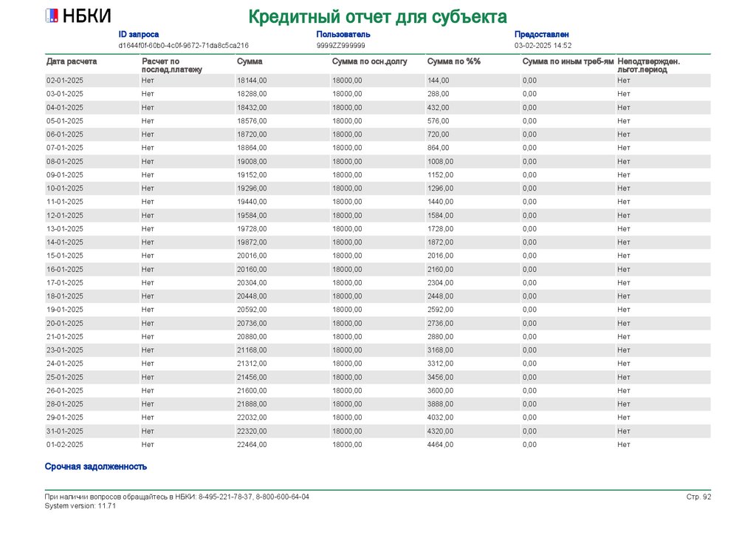The image size is (756, 535).
Task: Click the Пользователь label
Action: [x=343, y=34]
